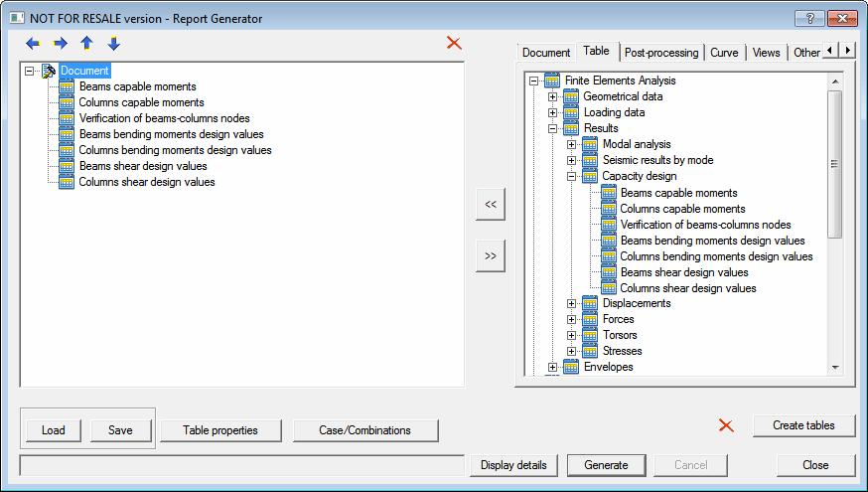Image resolution: width=868 pixels, height=492 pixels.
Task: Open the Other tab
Action: 806,53
